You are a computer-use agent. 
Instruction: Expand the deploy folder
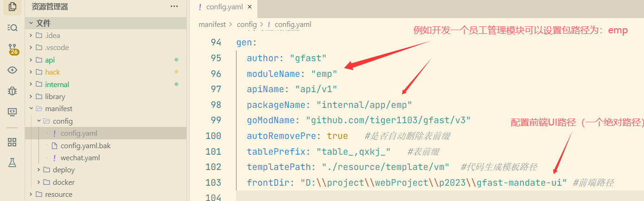click(64, 170)
